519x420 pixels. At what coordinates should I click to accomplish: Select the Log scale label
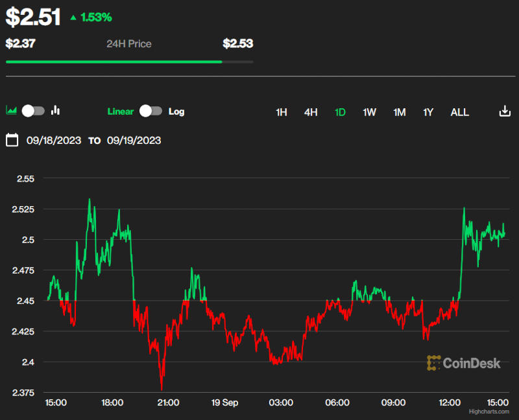pyautogui.click(x=176, y=111)
